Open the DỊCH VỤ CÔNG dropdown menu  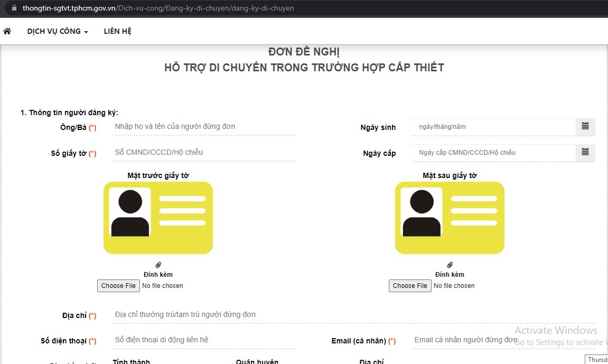click(x=58, y=31)
